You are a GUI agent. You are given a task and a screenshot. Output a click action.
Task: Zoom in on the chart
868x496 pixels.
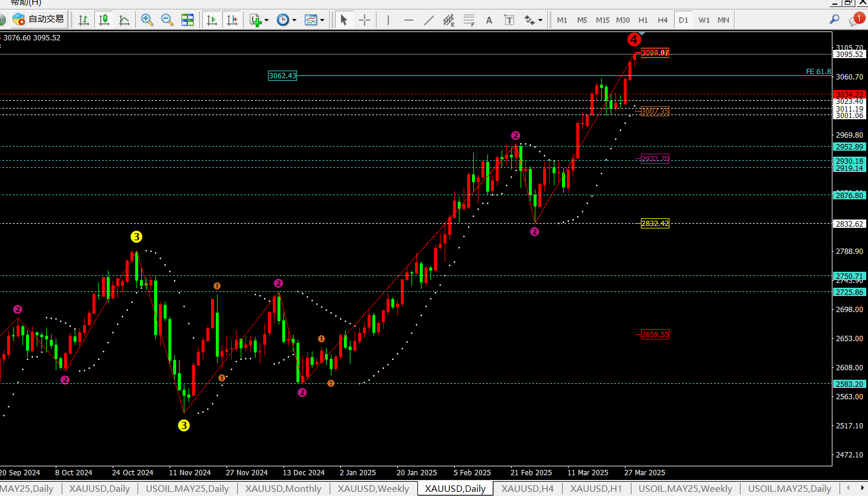coord(147,20)
